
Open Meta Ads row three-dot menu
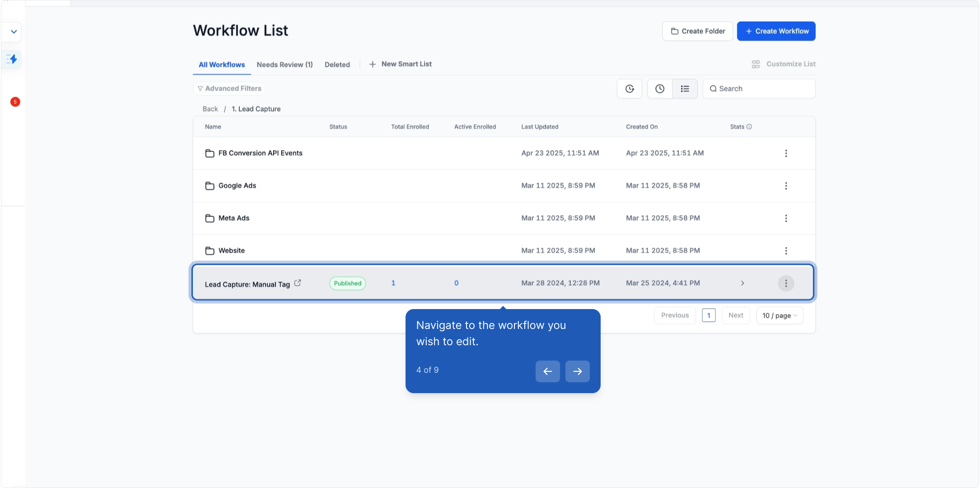pyautogui.click(x=786, y=218)
